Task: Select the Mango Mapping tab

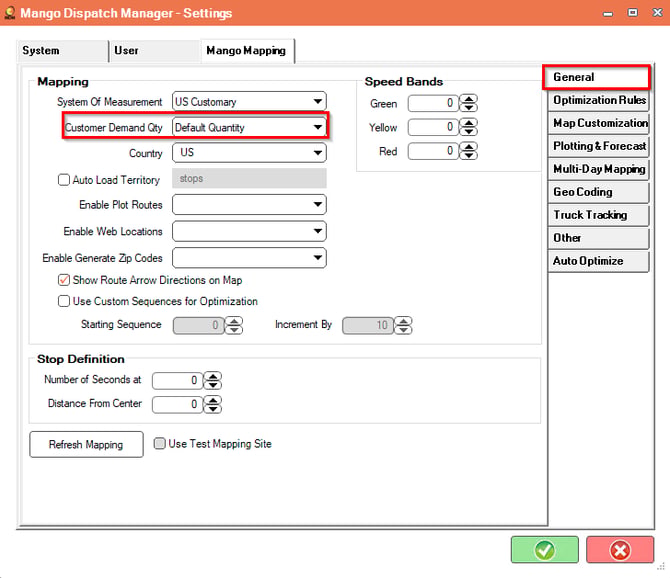Action: [x=247, y=51]
